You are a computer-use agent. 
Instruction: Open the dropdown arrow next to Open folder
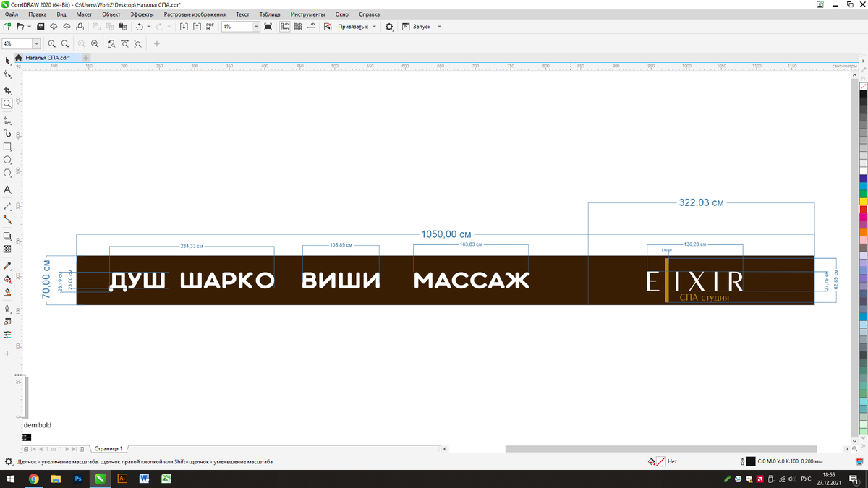(30, 27)
